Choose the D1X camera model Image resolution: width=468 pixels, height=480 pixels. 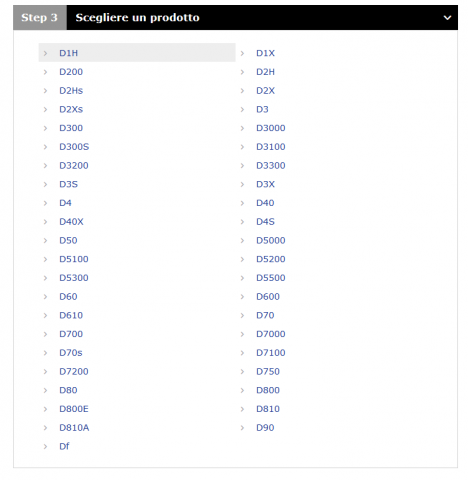pyautogui.click(x=265, y=53)
